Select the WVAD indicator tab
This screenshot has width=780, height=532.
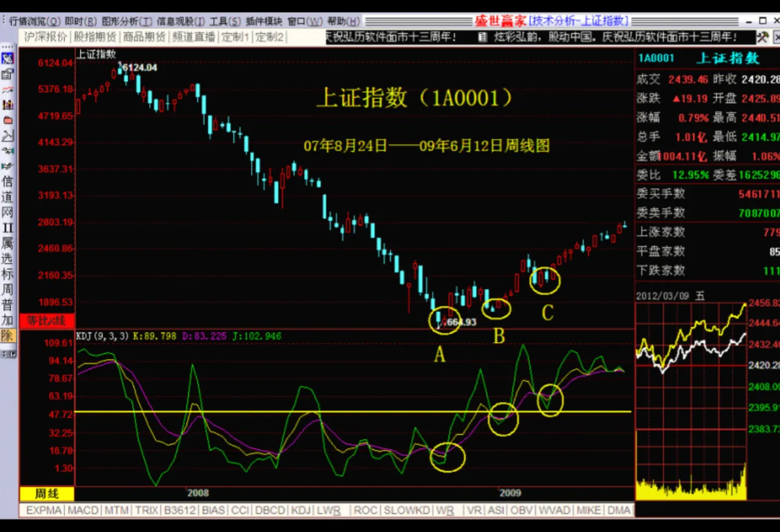click(x=555, y=510)
